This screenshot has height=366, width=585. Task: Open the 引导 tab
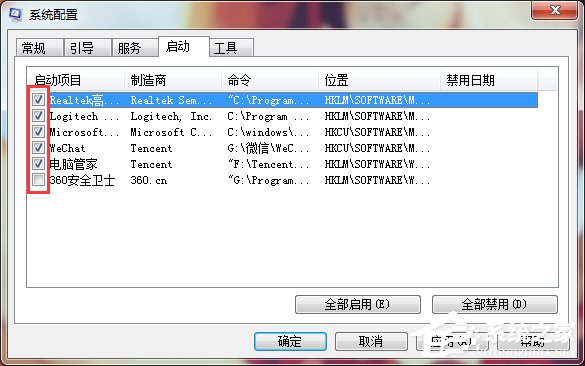coord(88,48)
